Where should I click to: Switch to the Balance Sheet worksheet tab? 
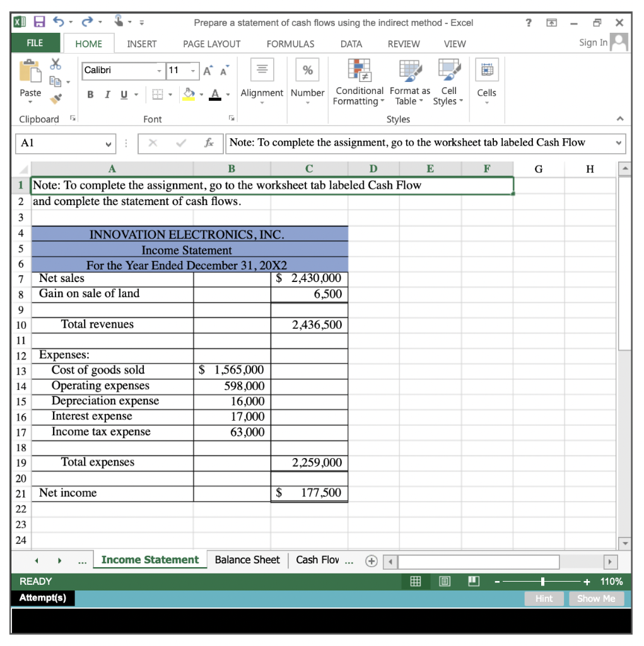point(247,560)
